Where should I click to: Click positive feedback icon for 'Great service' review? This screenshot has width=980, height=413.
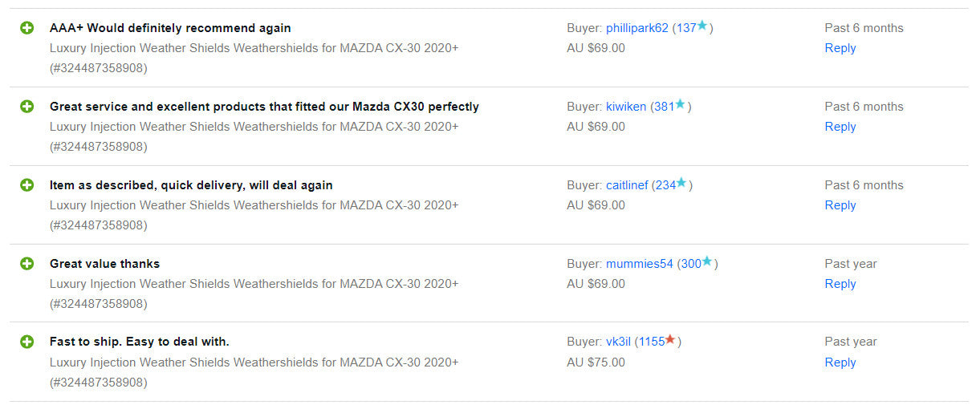pos(27,107)
